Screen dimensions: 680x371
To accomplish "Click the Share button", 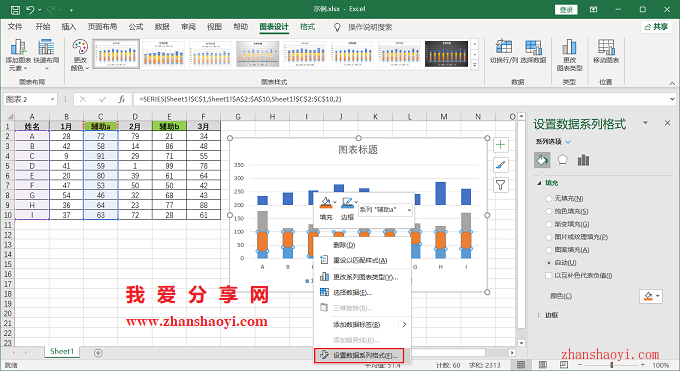I will click(656, 27).
